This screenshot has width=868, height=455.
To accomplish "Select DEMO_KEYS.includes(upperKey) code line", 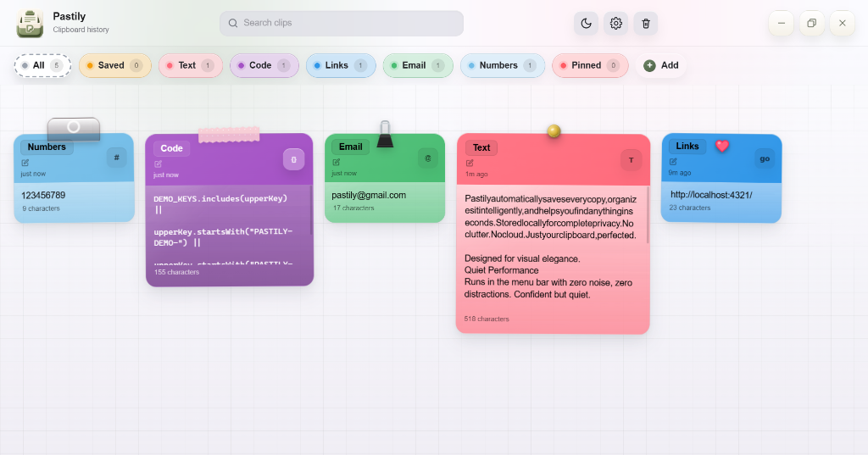I will coord(220,198).
